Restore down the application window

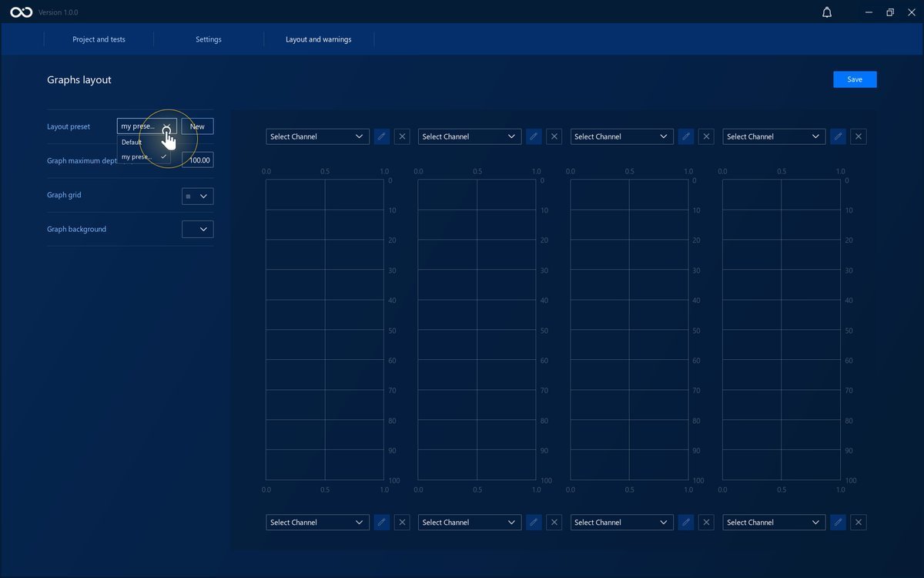pos(890,12)
